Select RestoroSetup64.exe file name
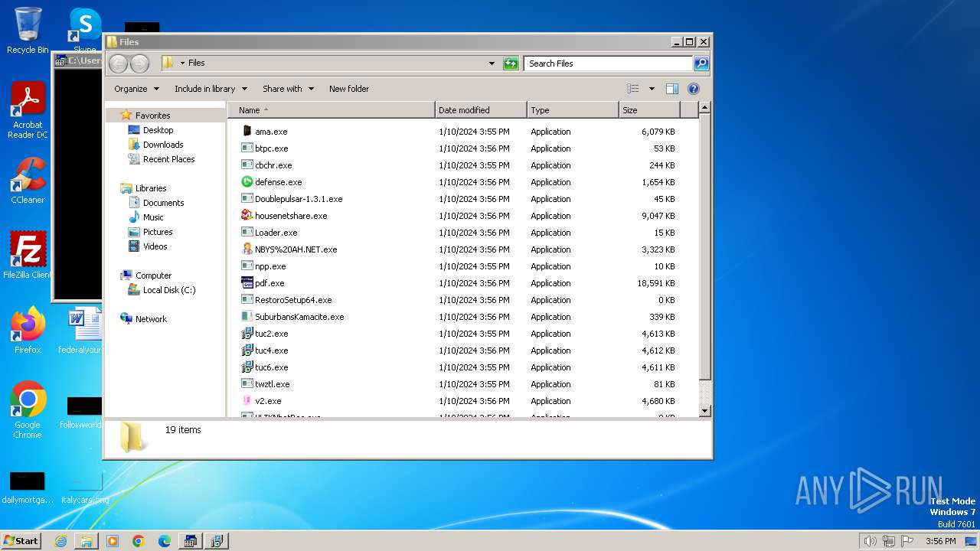The image size is (980, 551). pos(293,300)
